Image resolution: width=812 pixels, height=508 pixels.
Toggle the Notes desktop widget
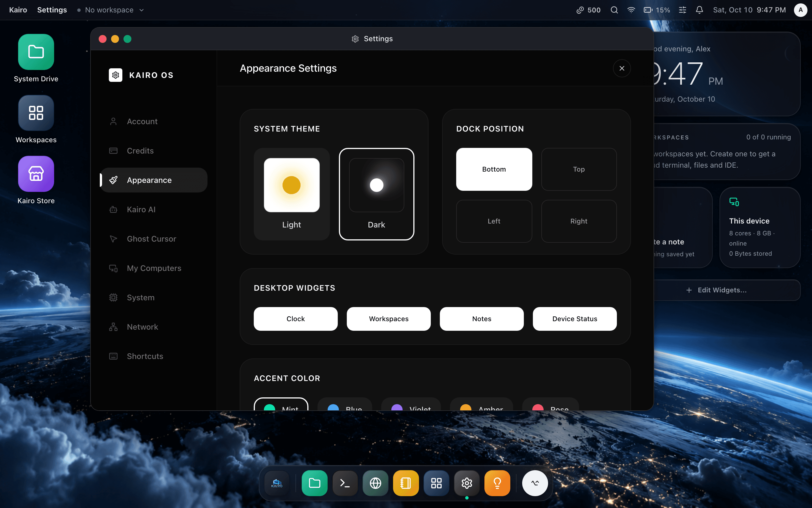(x=482, y=319)
